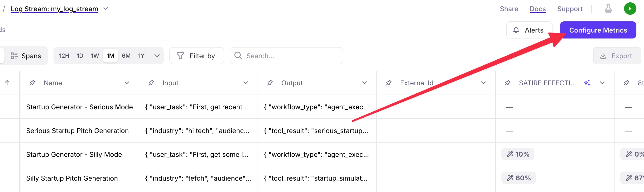Click input cell with industry "tefch"
The height and width of the screenshot is (192, 644).
pyautogui.click(x=198, y=178)
